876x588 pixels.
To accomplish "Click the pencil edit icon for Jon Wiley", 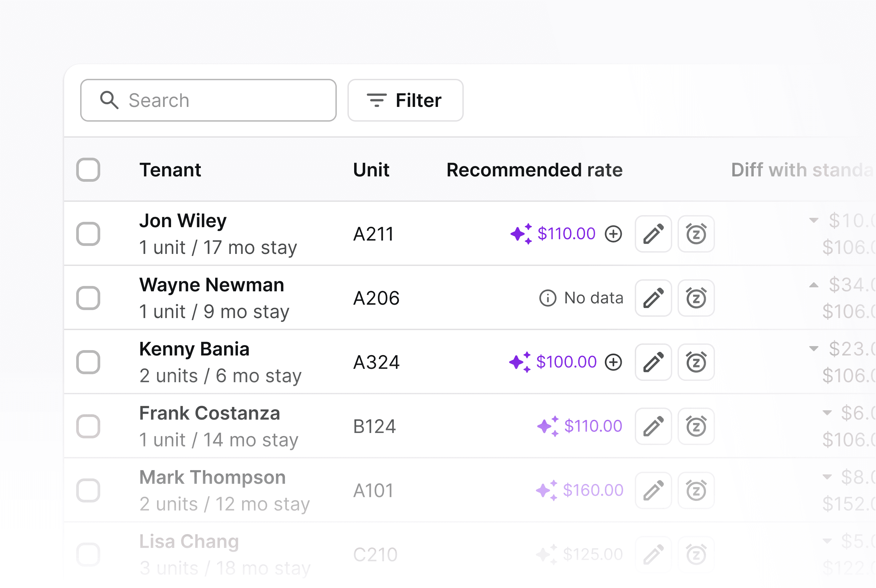I will [x=653, y=234].
